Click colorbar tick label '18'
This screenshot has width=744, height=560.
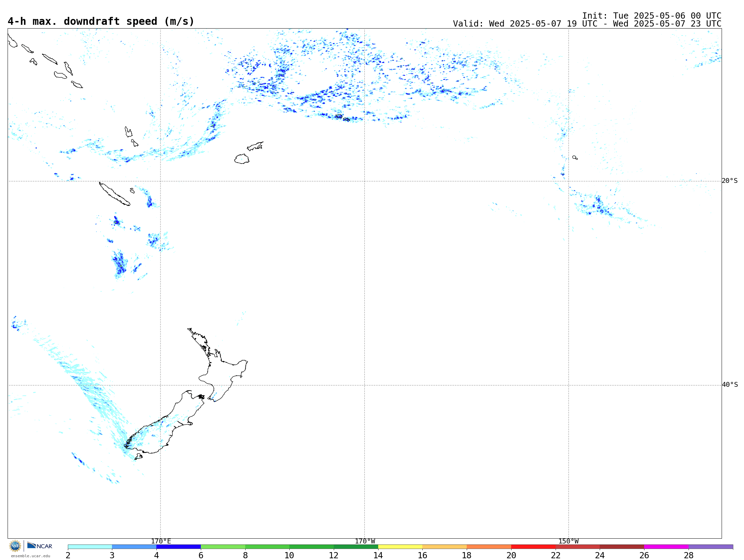tap(467, 555)
